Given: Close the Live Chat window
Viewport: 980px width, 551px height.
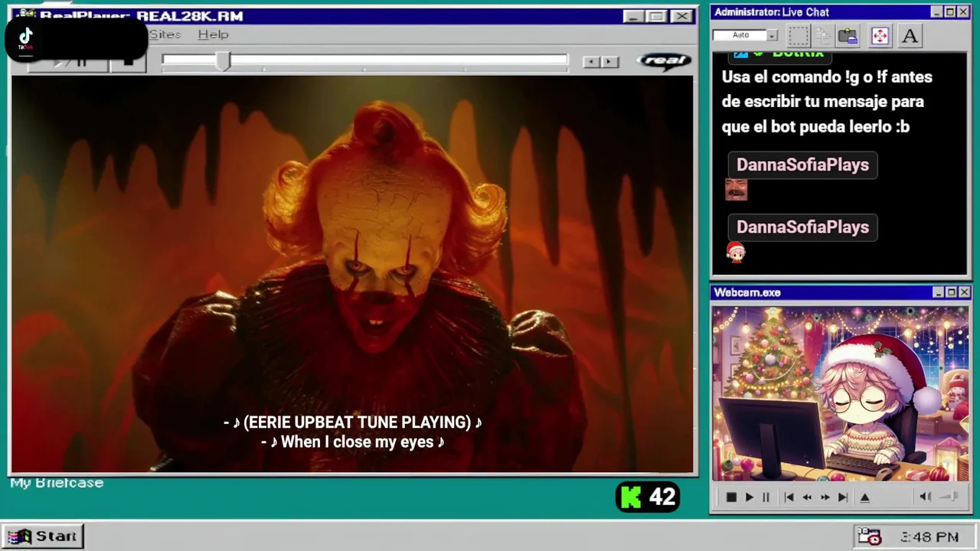Looking at the screenshot, I should coord(963,12).
